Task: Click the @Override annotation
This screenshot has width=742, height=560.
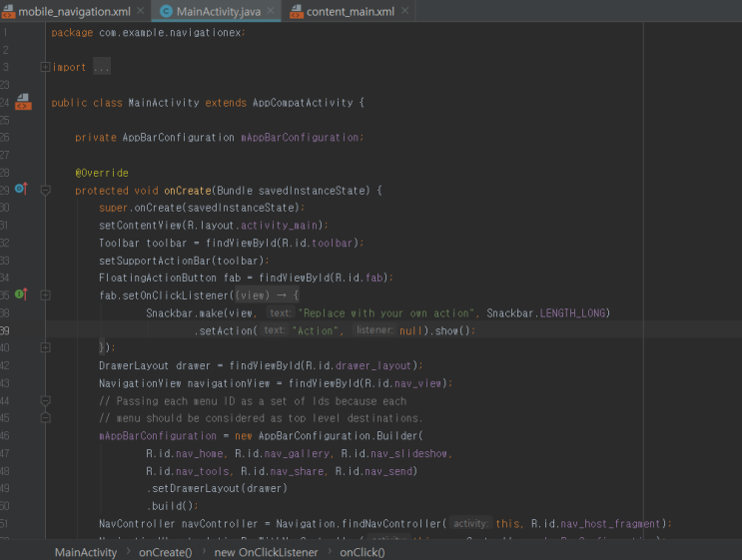Action: (x=102, y=173)
